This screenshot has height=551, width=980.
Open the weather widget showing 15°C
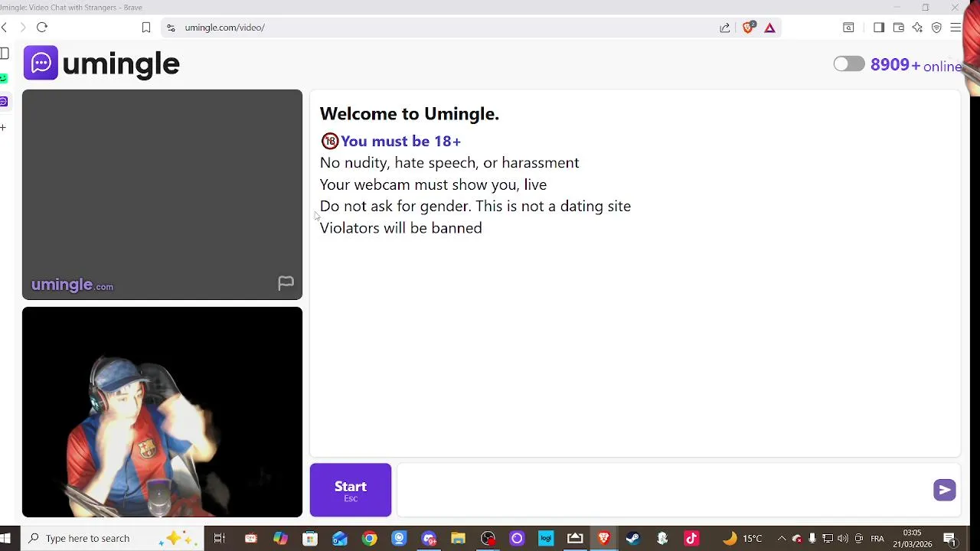coord(743,538)
